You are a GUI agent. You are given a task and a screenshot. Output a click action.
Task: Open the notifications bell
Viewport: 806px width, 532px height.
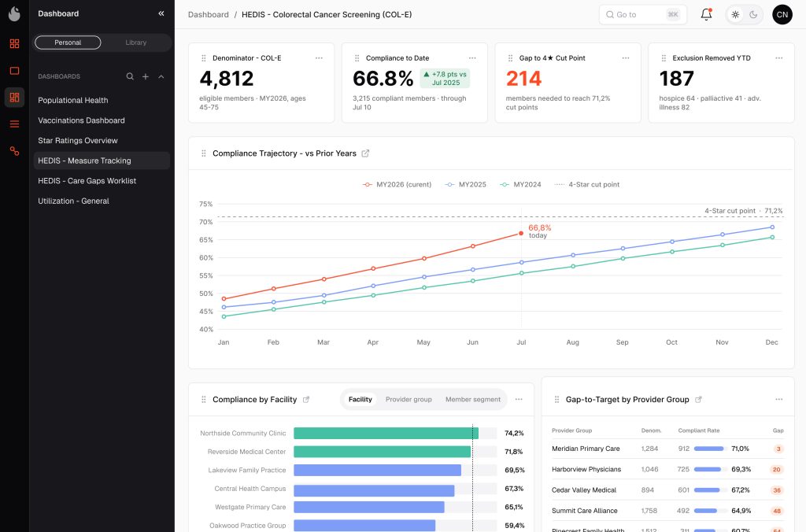[x=706, y=14]
